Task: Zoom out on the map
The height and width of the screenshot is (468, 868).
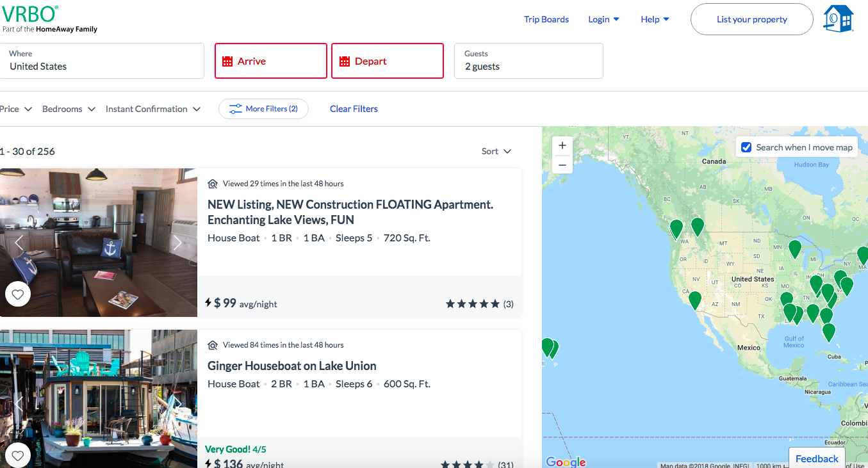Action: [562, 165]
